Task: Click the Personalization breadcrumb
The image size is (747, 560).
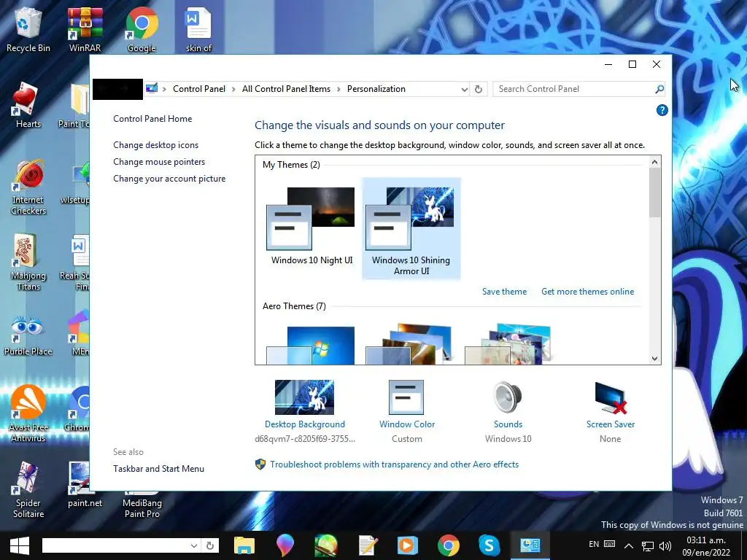Action: 376,89
